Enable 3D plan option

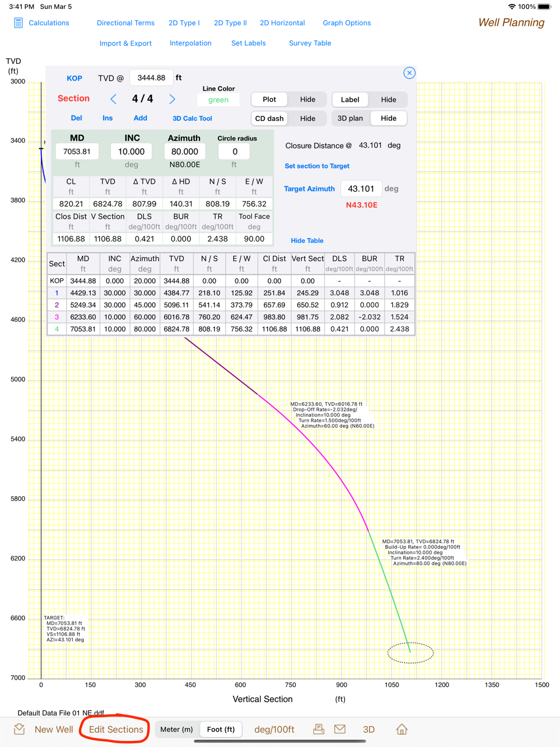(350, 119)
